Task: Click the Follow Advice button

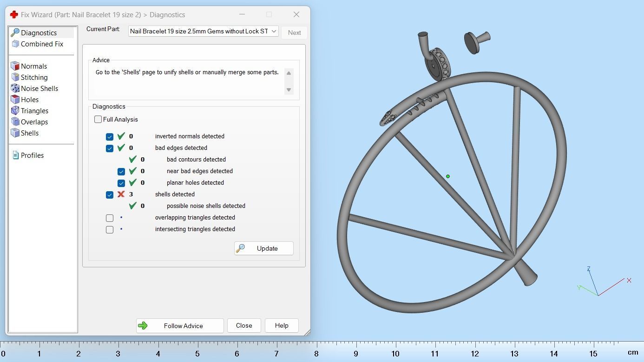Action: click(x=180, y=325)
